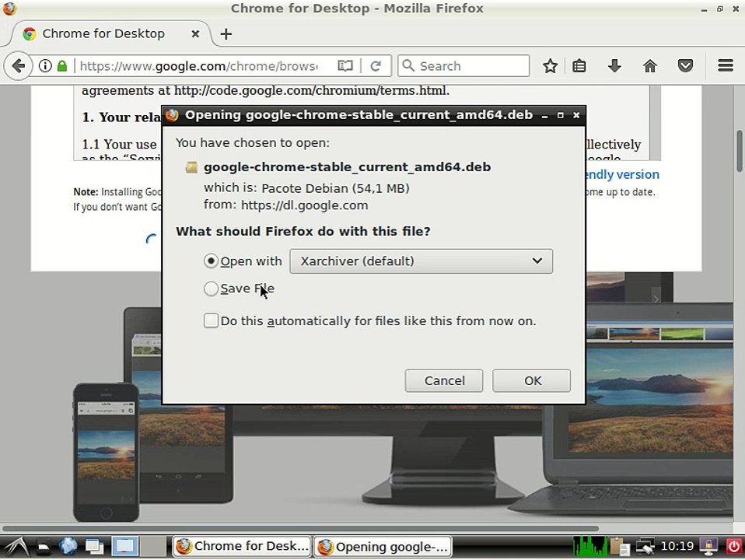Enable do this automatically checkbox
The width and height of the screenshot is (745, 560).
pos(211,321)
